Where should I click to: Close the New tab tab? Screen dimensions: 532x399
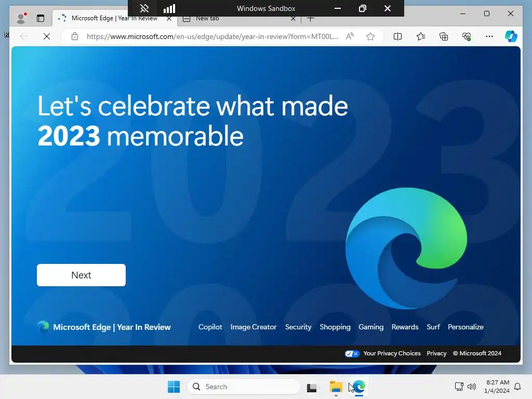294,19
